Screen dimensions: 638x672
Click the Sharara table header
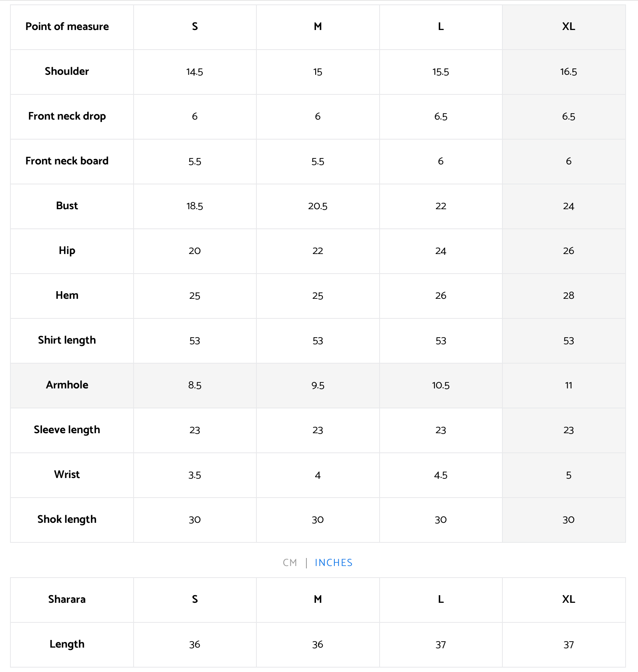67,599
